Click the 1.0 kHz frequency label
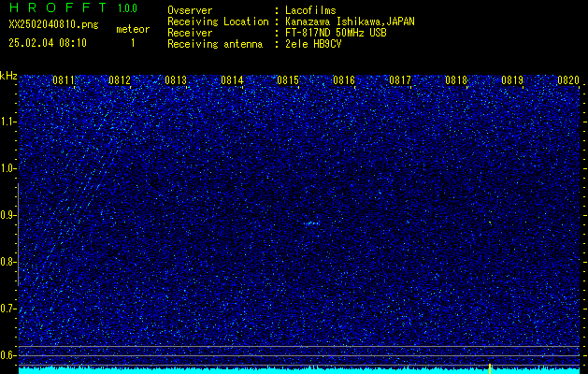Viewport: 588px width, 374px height. [8, 168]
